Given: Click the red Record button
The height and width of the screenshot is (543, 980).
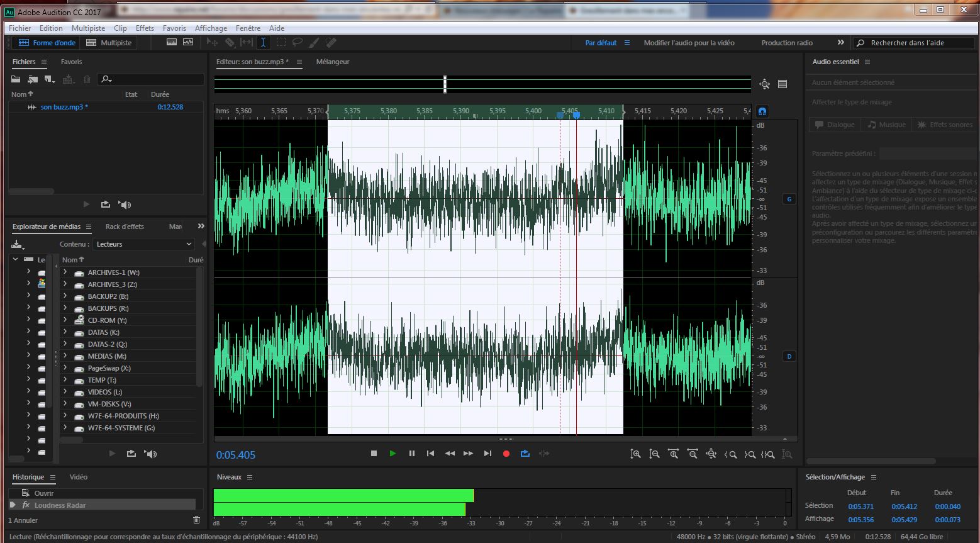Looking at the screenshot, I should (x=506, y=454).
